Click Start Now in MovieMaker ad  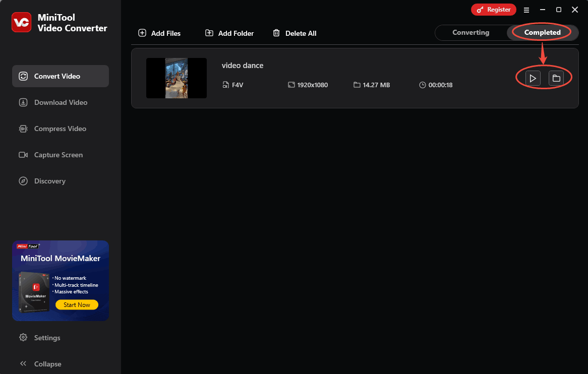tap(77, 304)
